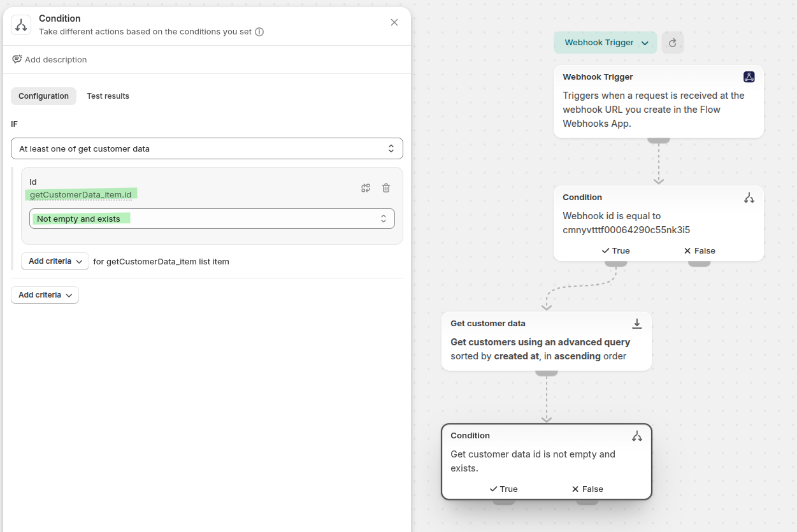The image size is (797, 532).
Task: Open 'At least one of get customer data' dropdown
Action: click(x=206, y=148)
